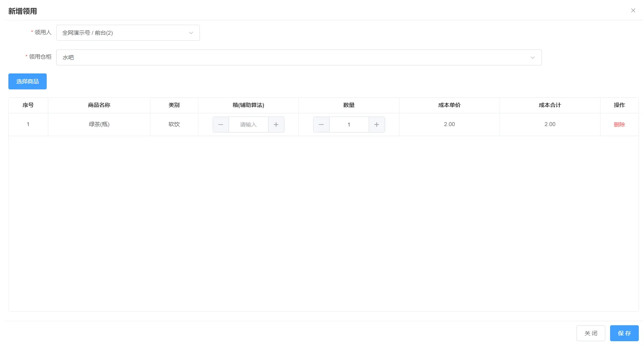Image resolution: width=644 pixels, height=346 pixels.
Task: Expand the 领用仓柜 dropdown showing 水吧
Action: click(298, 57)
